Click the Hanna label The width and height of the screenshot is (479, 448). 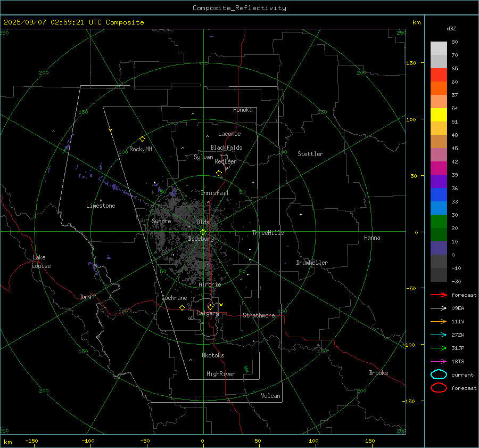(x=372, y=238)
